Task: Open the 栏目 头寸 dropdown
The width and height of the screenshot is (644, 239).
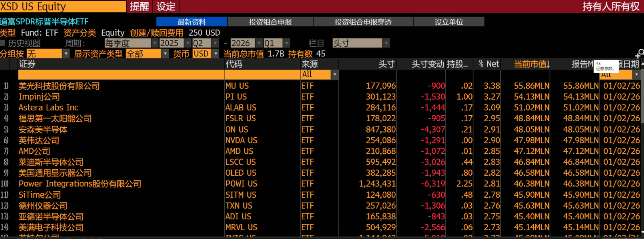Action: (386, 43)
